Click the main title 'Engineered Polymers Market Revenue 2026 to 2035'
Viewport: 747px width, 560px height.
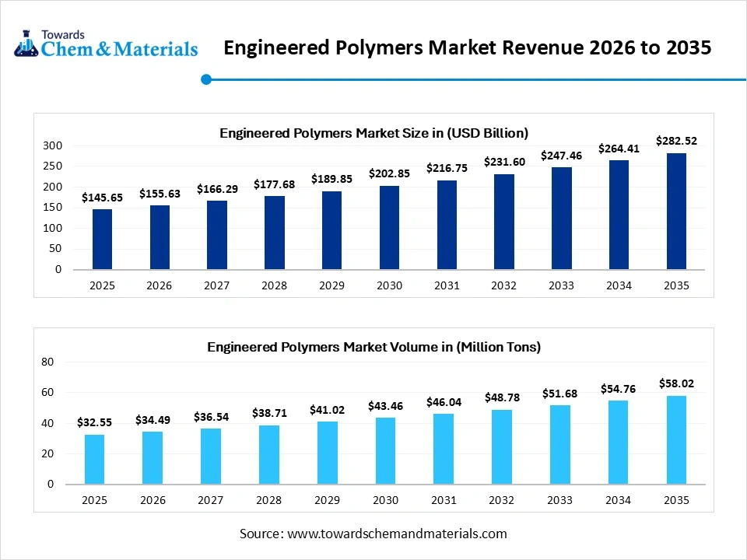click(468, 47)
